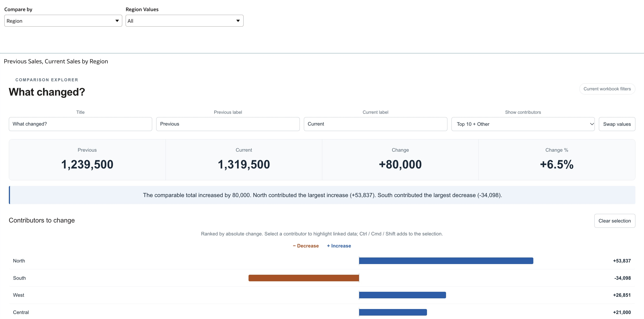The width and height of the screenshot is (644, 319).
Task: Edit the Title field containing What changed?
Action: [x=80, y=124]
